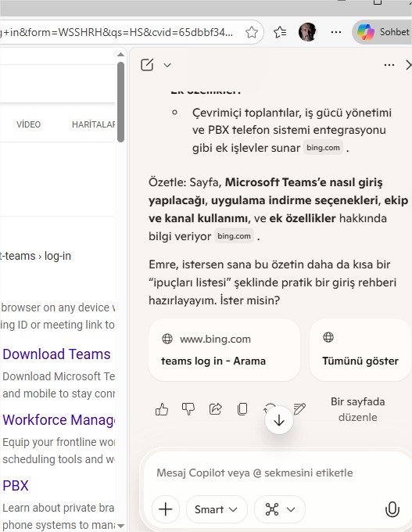
Task: Toggle the Copilot Sohbet button
Action: coord(382,32)
